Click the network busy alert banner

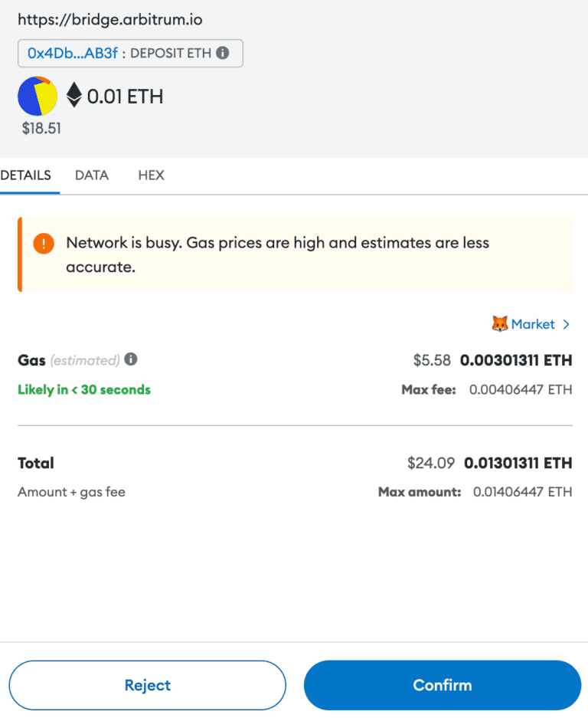click(x=294, y=253)
